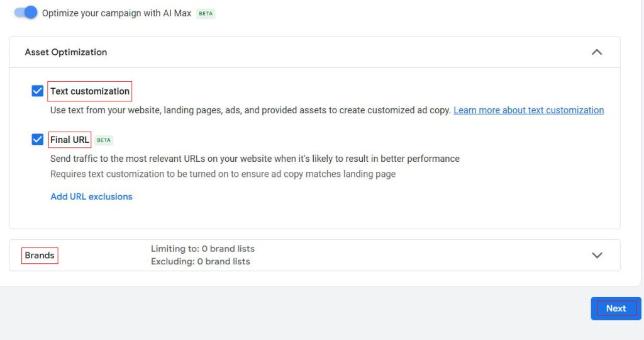Click the 'Send traffic to most relevant URLs' text
The width and height of the screenshot is (644, 340).
click(255, 159)
